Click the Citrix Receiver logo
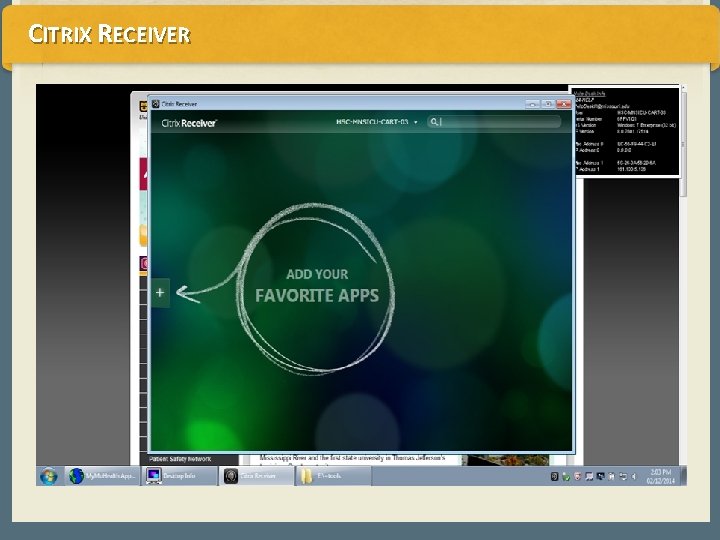 tap(189, 123)
